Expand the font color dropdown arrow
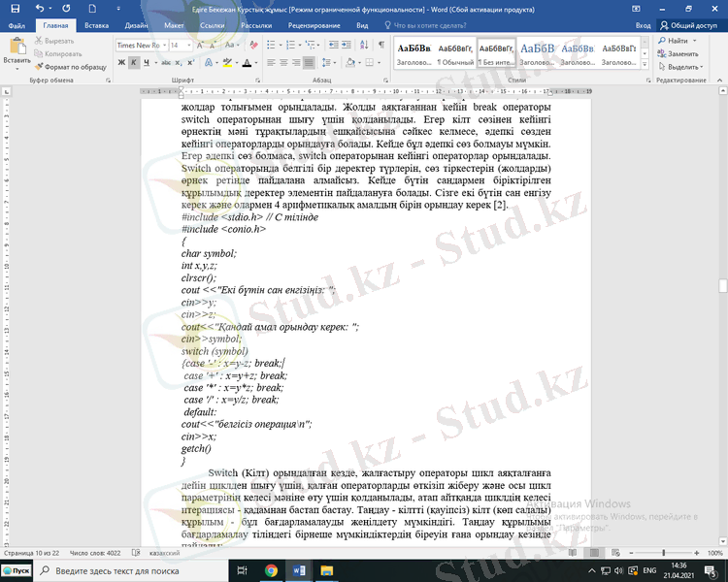Image resolution: width=728 pixels, height=582 pixels. point(255,62)
